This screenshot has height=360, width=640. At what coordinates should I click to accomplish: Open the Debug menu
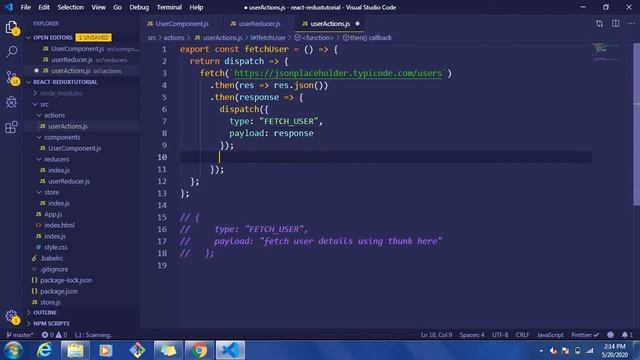(x=139, y=7)
